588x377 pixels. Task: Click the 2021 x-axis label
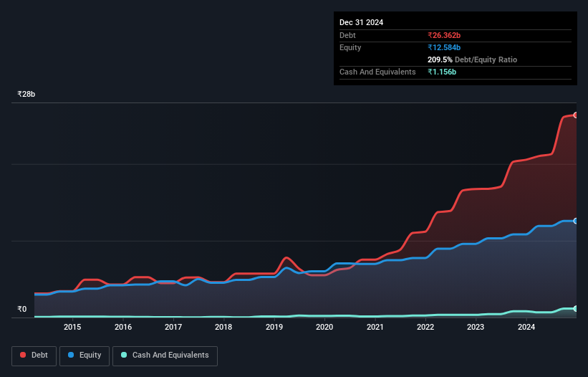[x=375, y=327]
